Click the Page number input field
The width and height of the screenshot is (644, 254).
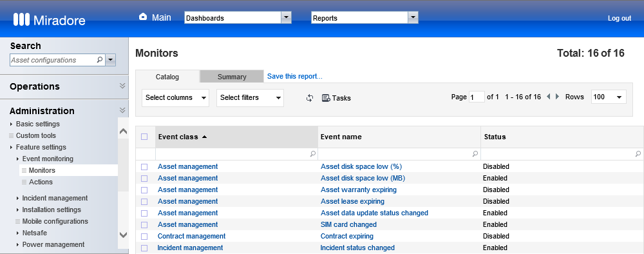click(477, 97)
